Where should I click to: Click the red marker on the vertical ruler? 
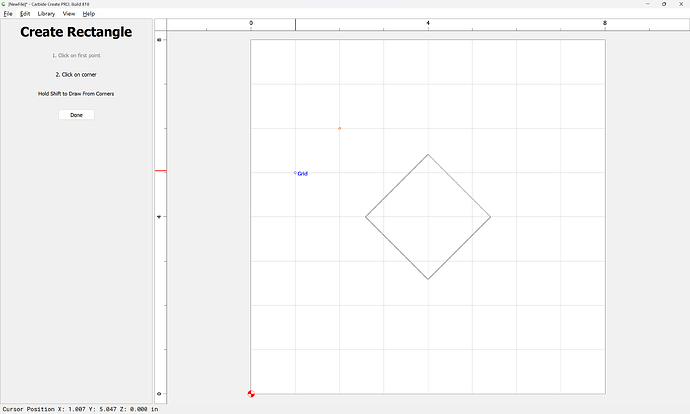(x=160, y=171)
